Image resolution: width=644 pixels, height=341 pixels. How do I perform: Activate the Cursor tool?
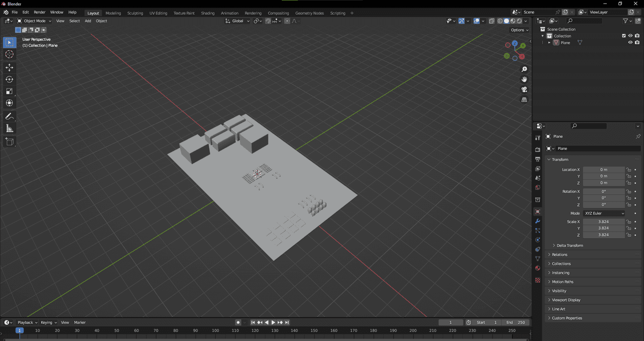[10, 54]
